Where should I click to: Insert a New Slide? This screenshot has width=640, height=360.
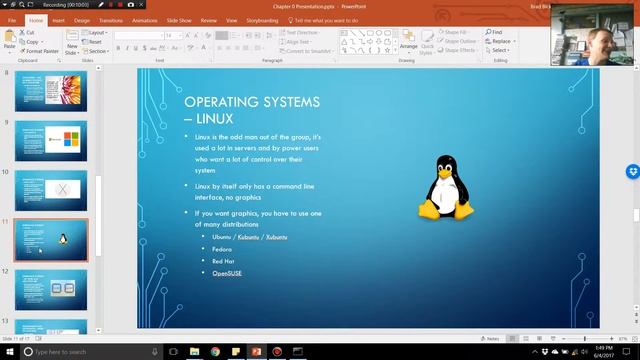tap(72, 43)
